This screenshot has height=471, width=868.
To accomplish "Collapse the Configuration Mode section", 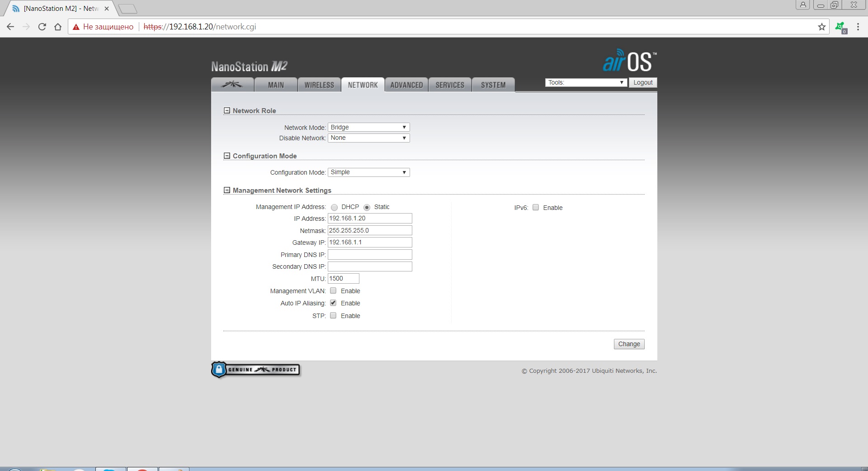I will (227, 156).
